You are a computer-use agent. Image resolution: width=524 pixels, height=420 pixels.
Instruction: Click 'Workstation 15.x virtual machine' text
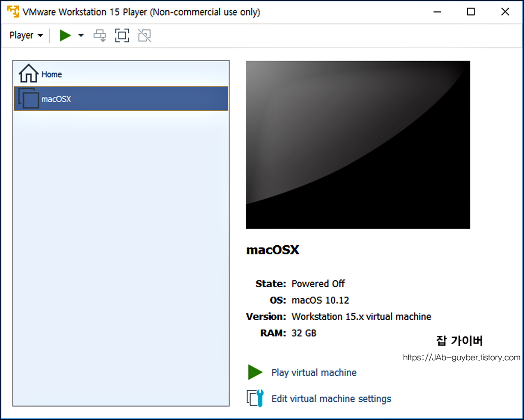(361, 316)
